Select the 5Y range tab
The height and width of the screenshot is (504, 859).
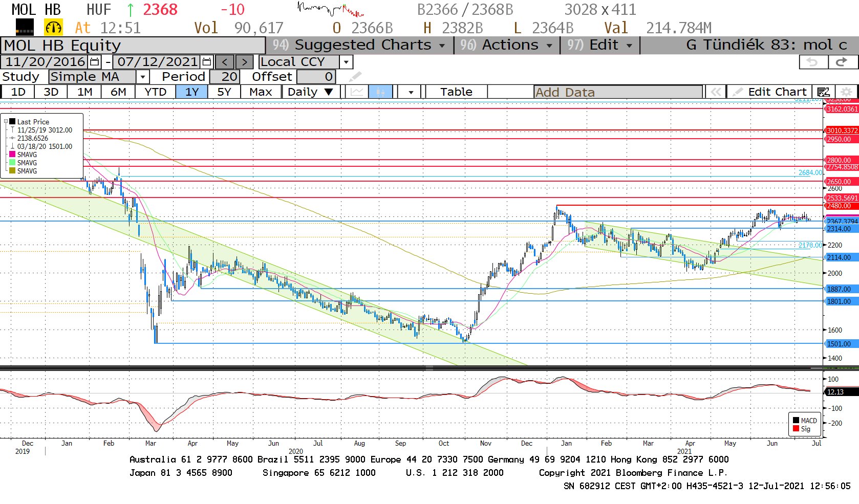coord(224,92)
